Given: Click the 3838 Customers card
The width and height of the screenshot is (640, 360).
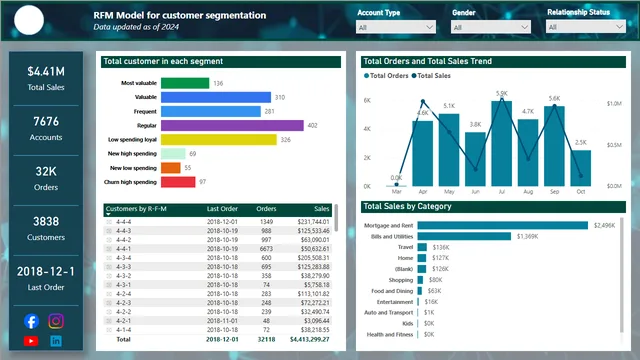Looking at the screenshot, I should pyautogui.click(x=46, y=229).
